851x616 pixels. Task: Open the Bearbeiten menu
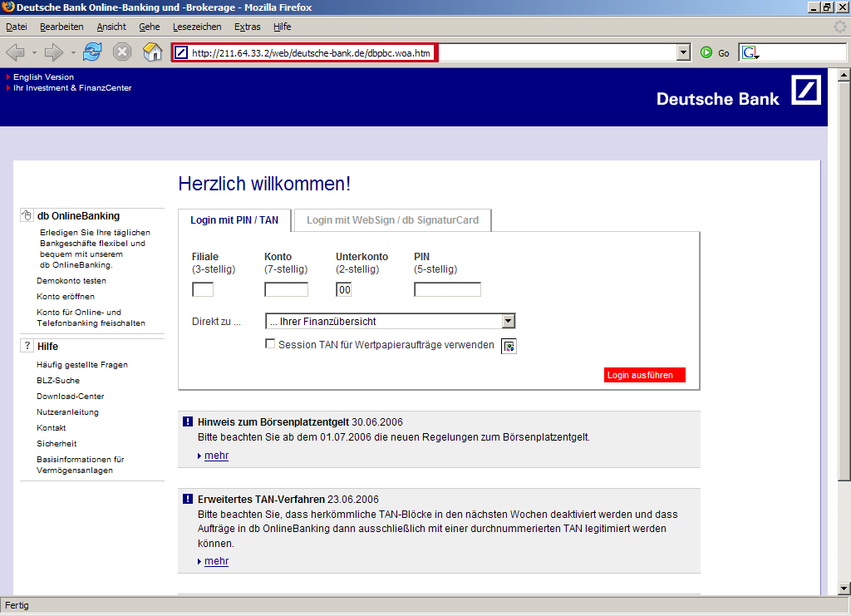61,27
